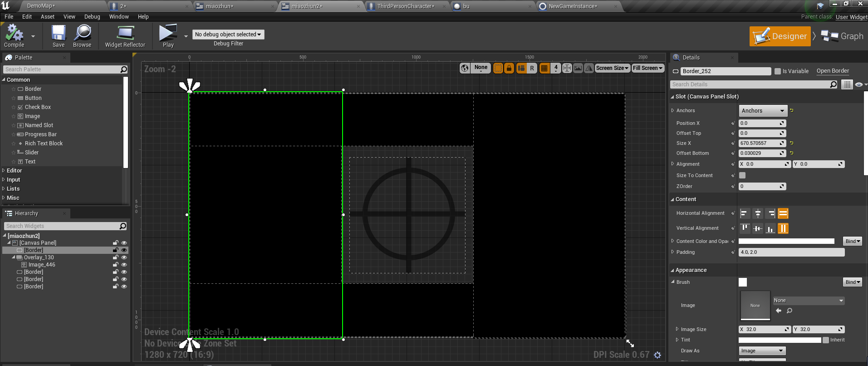Open the Widget Reflector tool

click(x=125, y=36)
